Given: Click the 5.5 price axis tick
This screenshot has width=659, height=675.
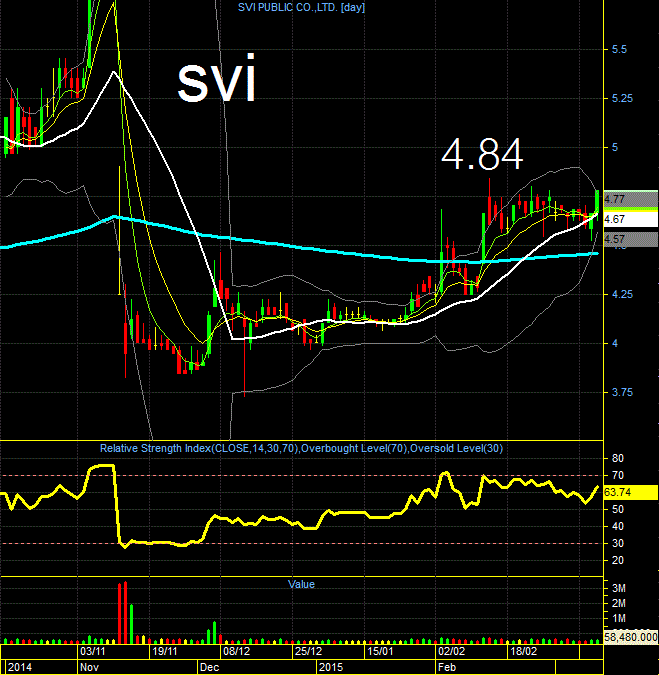Looking at the screenshot, I should click(619, 50).
